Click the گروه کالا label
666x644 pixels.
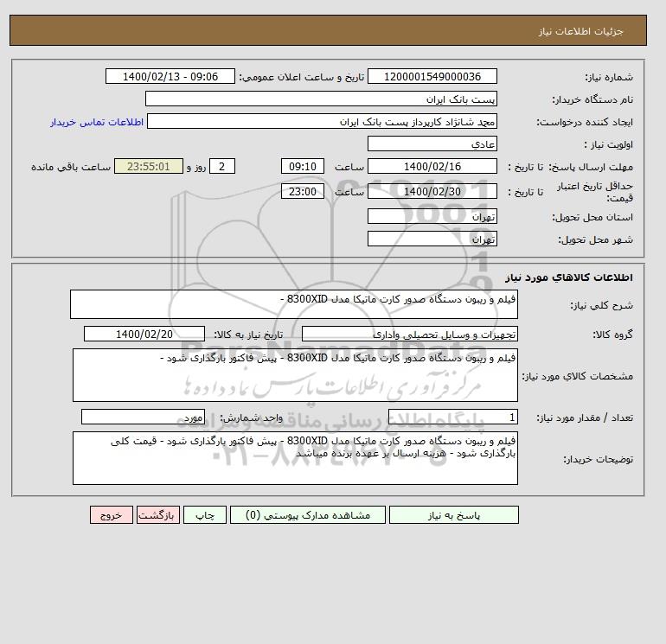click(x=612, y=335)
